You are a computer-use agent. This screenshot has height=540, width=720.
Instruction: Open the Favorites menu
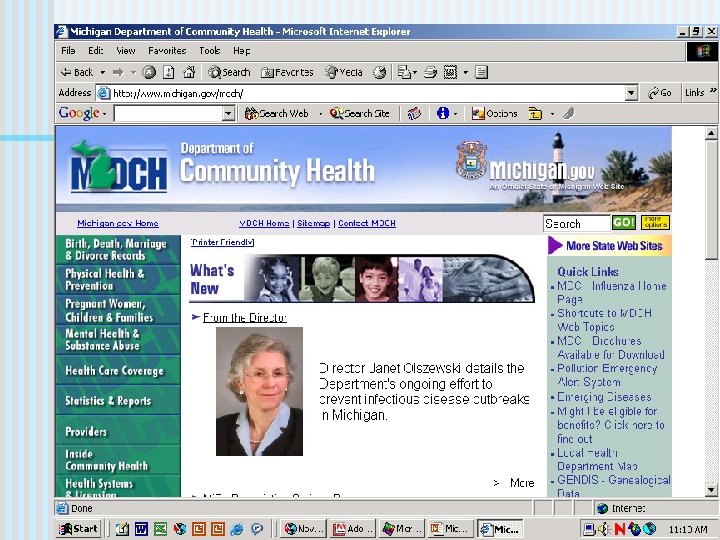(x=167, y=51)
